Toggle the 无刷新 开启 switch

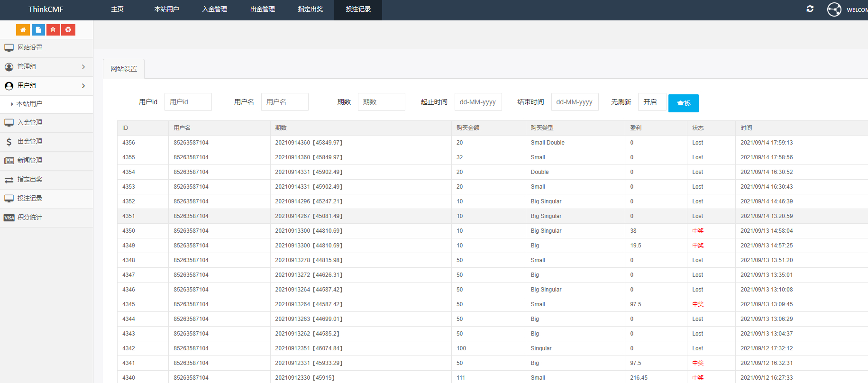click(x=651, y=102)
